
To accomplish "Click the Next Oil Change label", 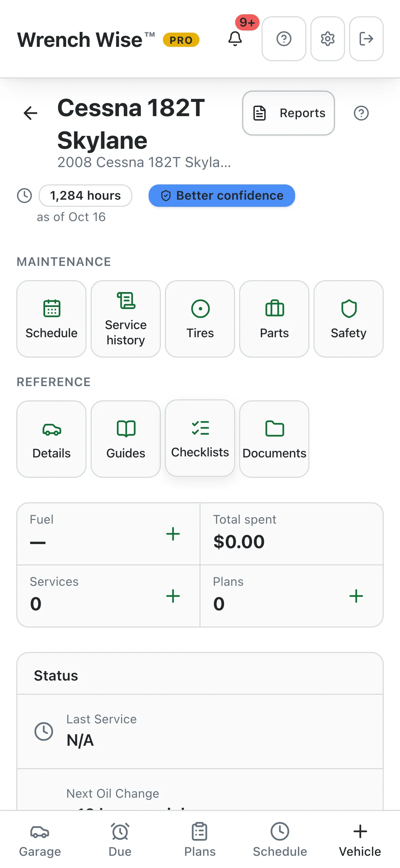I will [x=113, y=793].
